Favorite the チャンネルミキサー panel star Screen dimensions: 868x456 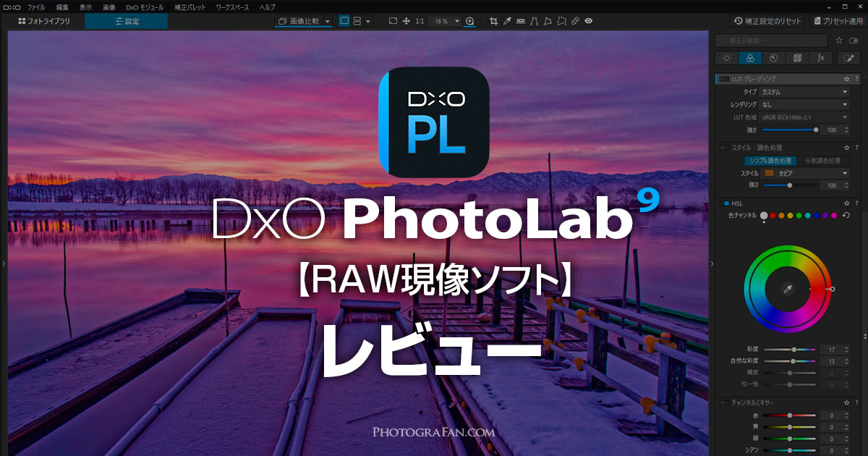pyautogui.click(x=846, y=402)
